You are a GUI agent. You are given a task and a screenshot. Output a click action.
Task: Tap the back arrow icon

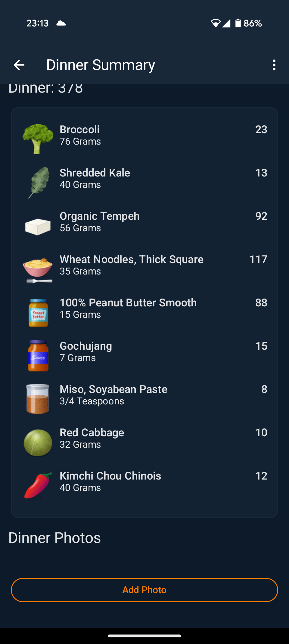pyautogui.click(x=19, y=65)
